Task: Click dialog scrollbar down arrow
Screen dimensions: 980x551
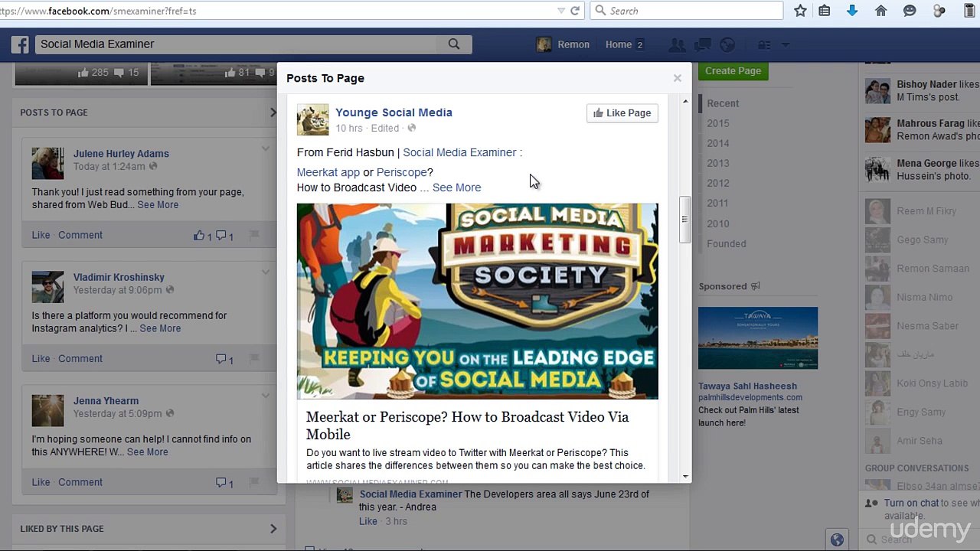Action: click(x=685, y=476)
